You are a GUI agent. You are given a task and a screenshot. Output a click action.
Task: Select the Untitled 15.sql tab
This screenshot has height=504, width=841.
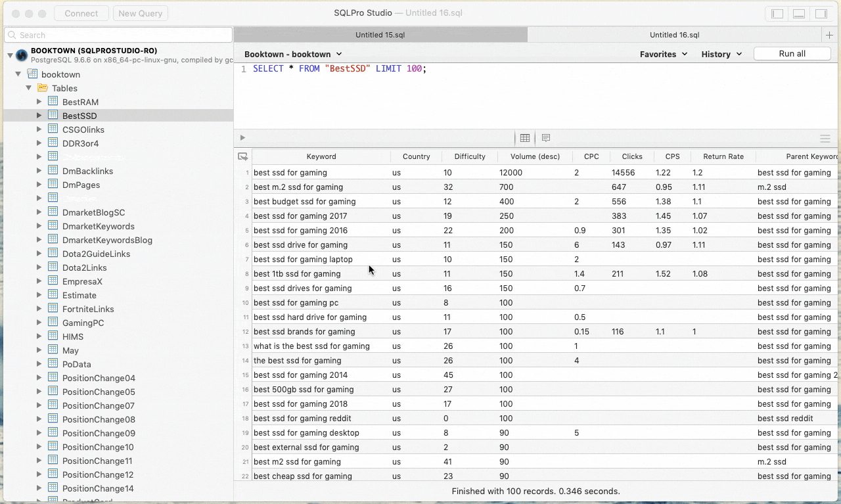coord(380,34)
